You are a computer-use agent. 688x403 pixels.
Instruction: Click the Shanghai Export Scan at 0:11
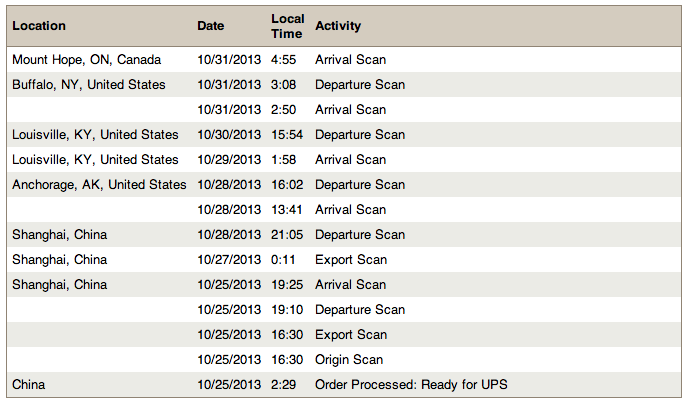click(x=351, y=260)
